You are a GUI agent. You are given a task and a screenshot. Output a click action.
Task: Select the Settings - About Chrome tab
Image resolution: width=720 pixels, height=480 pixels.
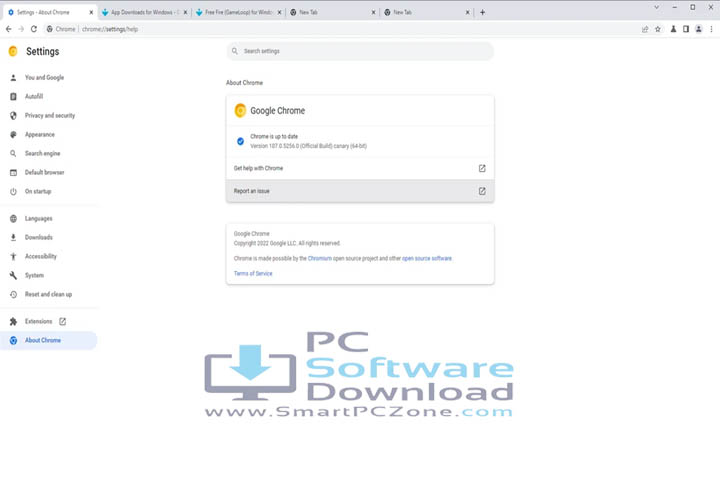coord(51,12)
